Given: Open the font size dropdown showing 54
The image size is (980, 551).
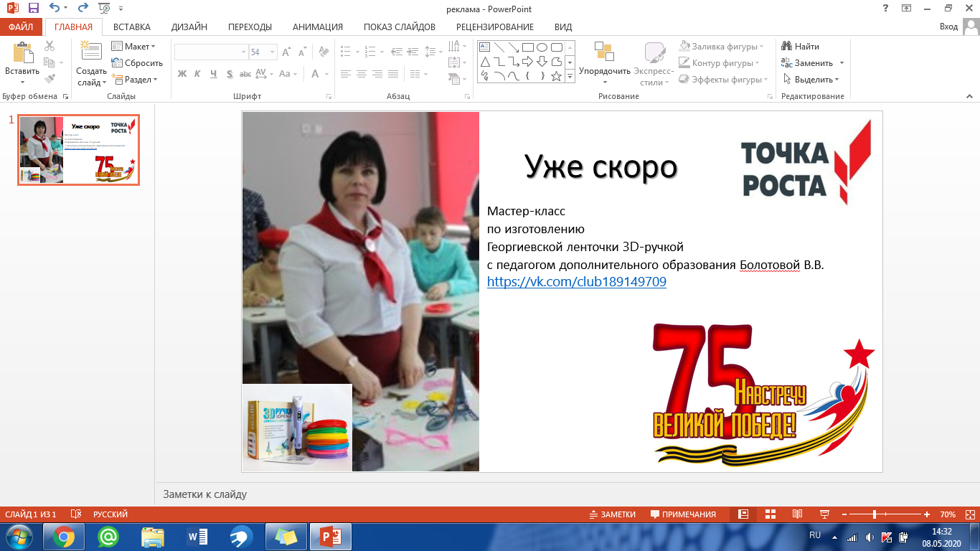Looking at the screenshot, I should (272, 52).
